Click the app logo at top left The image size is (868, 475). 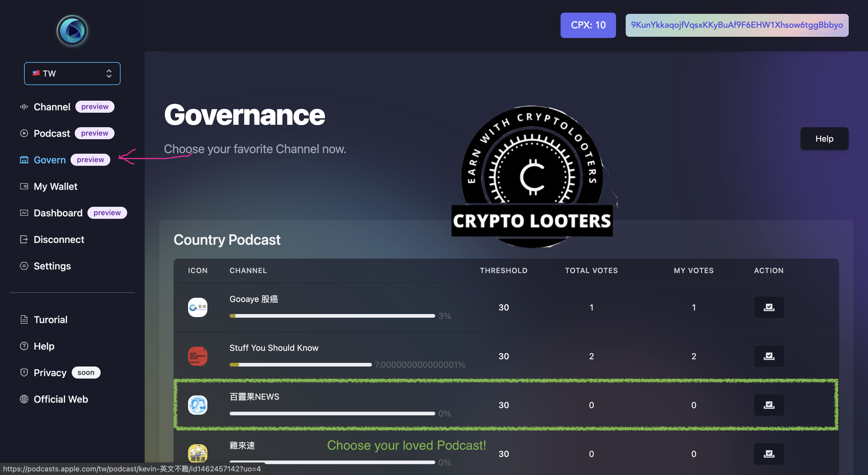point(72,31)
